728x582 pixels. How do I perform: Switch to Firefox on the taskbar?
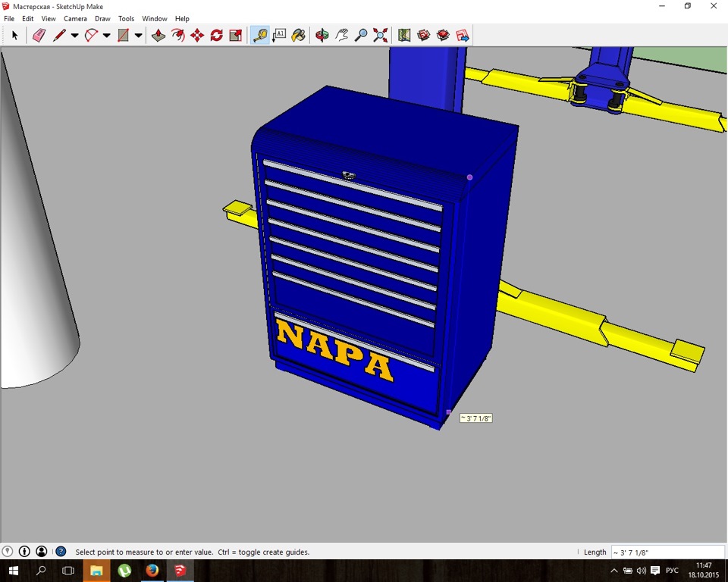point(152,571)
